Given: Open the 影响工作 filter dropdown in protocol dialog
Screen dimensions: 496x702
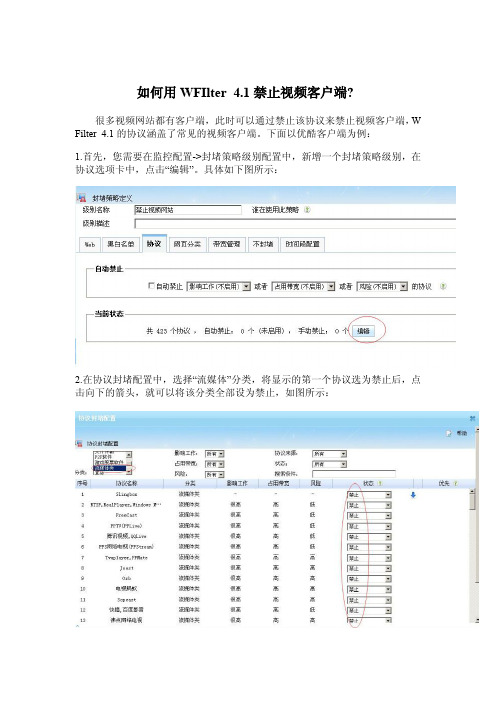Looking at the screenshot, I should 214,454.
